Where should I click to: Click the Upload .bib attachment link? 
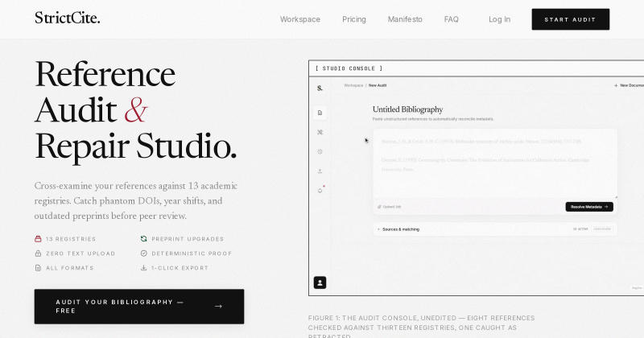coord(389,207)
